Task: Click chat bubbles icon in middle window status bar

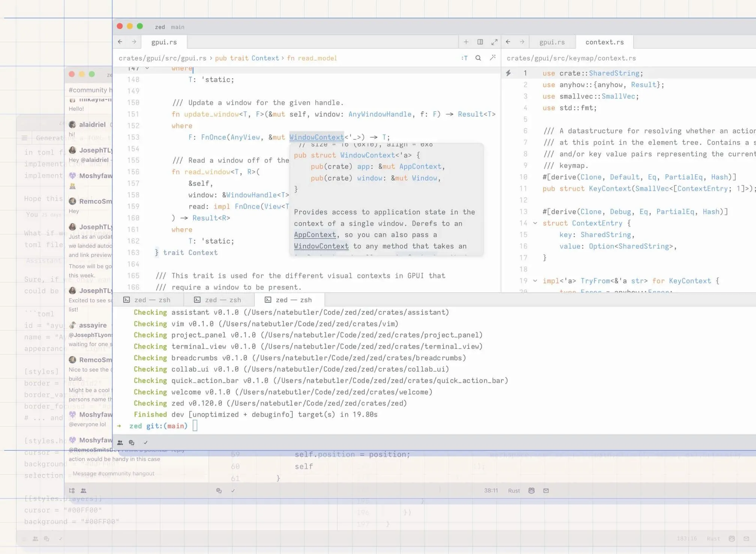Action: coord(219,491)
